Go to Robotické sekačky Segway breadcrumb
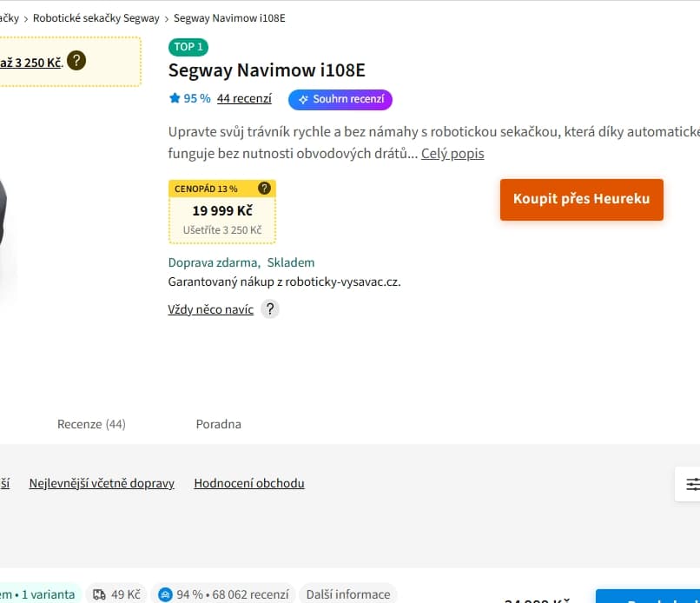The width and height of the screenshot is (700, 603). pyautogui.click(x=96, y=18)
